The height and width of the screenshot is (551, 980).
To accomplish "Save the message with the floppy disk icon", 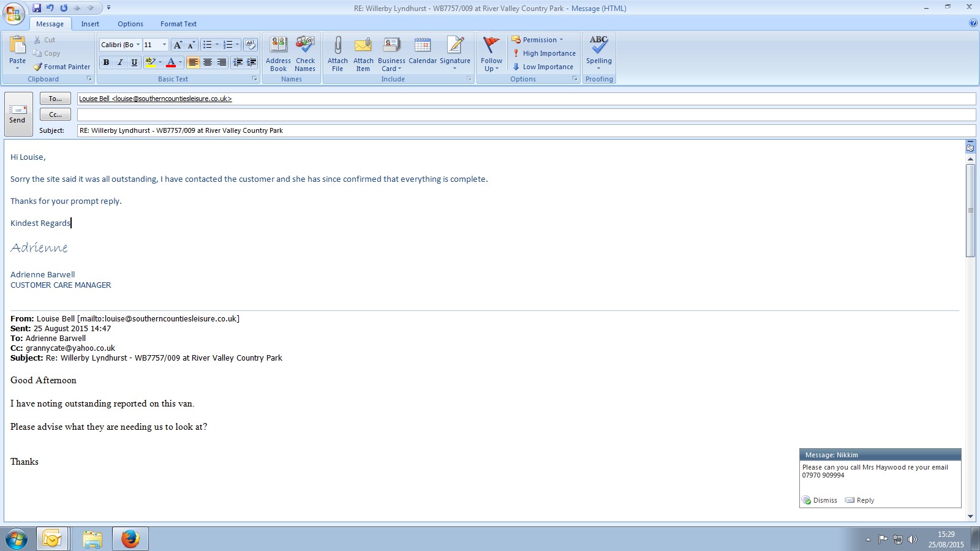I will click(37, 8).
